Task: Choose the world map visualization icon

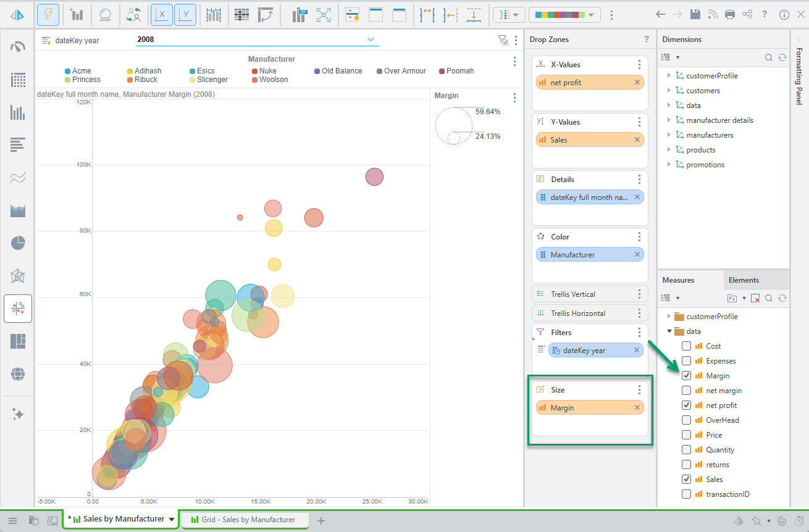Action: (x=18, y=373)
